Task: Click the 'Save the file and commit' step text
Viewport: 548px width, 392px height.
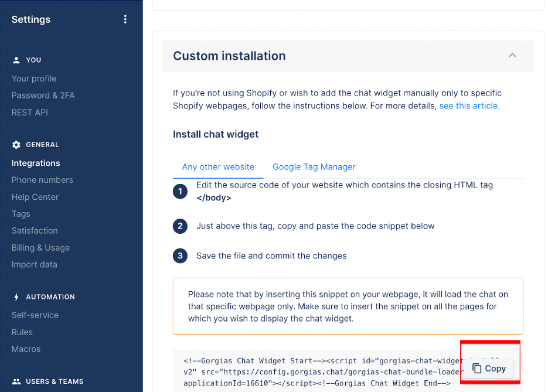Action: (x=271, y=255)
